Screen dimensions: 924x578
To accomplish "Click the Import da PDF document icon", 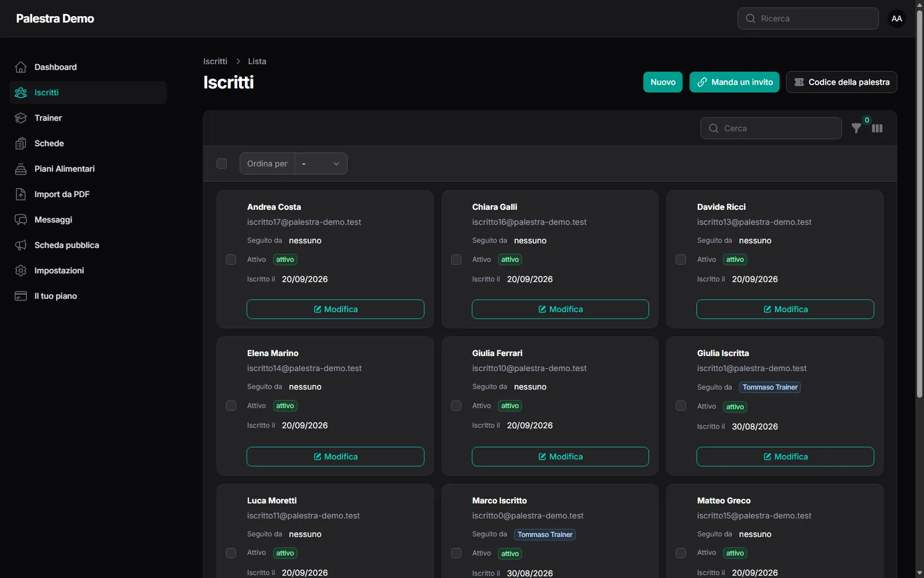I will pyautogui.click(x=21, y=194).
